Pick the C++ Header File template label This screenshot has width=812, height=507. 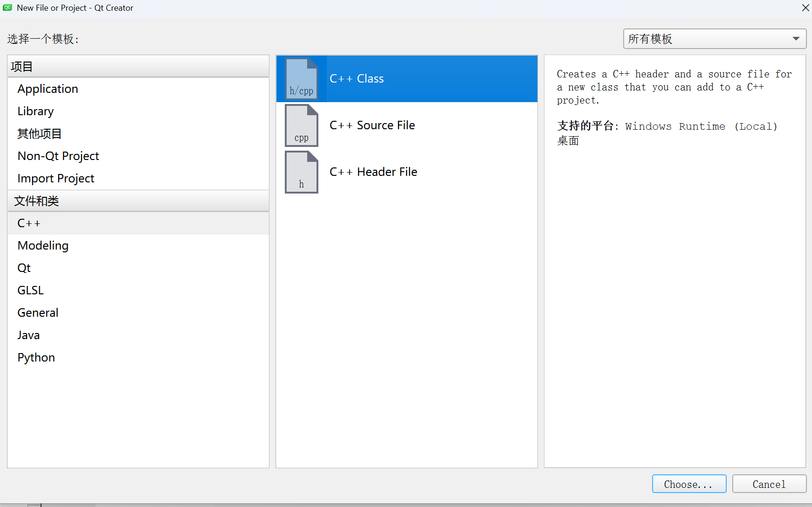pyautogui.click(x=373, y=172)
